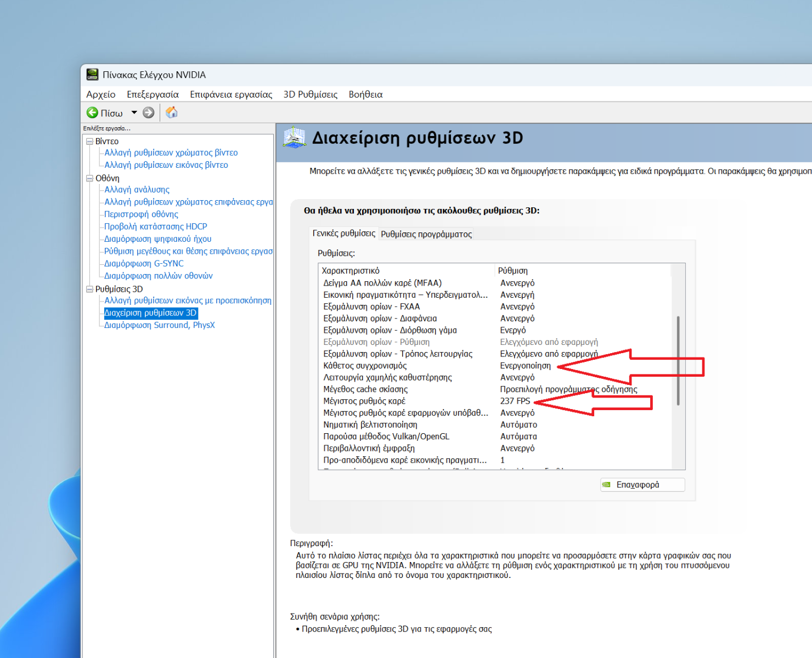Open Διαμόρφωση πολλών οθονών link

tap(159, 276)
